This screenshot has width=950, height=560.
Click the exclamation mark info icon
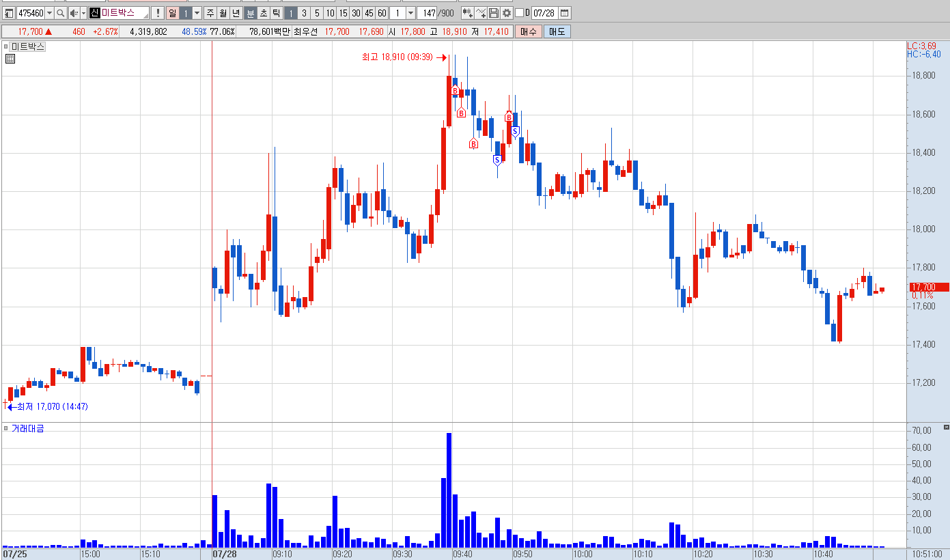point(157,13)
